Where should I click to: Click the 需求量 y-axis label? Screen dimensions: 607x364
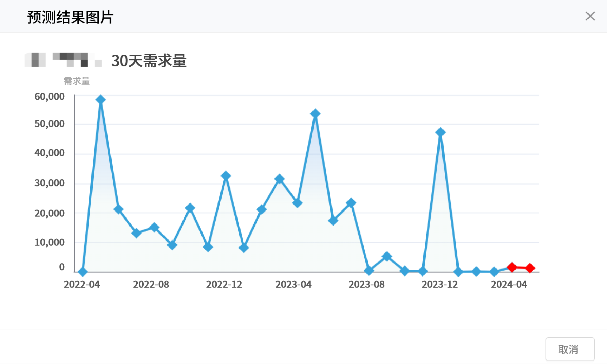coord(77,81)
